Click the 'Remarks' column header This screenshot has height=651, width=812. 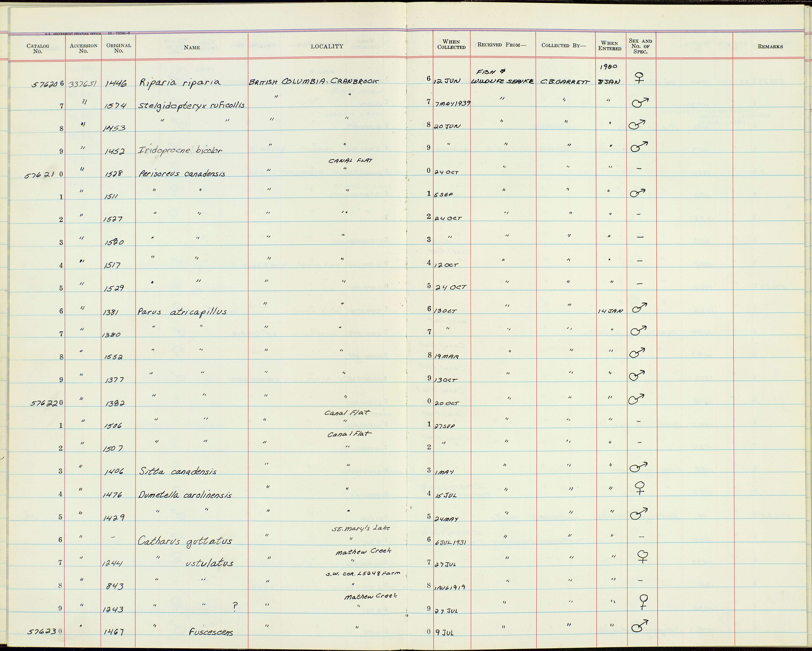(770, 46)
